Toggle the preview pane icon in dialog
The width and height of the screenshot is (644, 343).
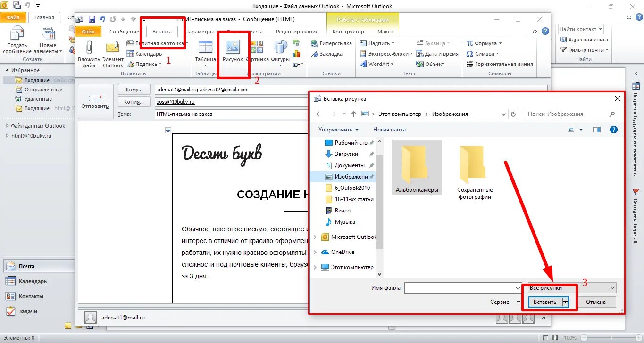(x=597, y=130)
